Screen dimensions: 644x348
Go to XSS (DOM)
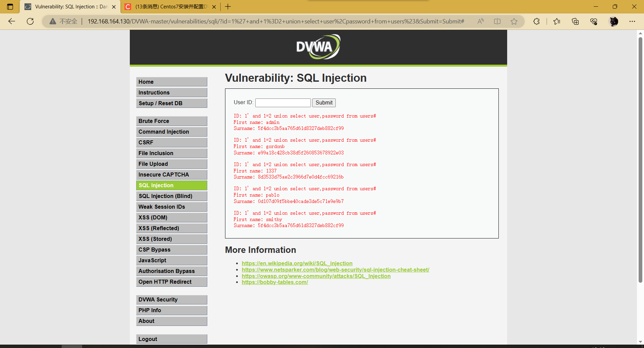click(x=172, y=217)
